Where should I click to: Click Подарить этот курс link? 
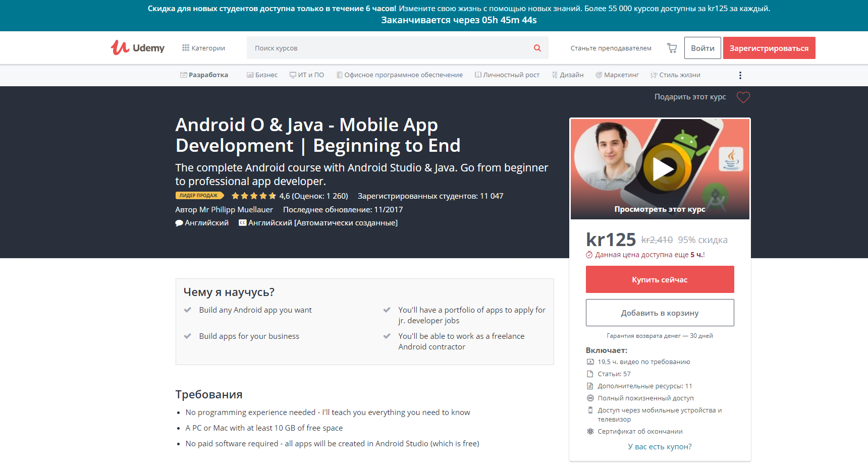[x=690, y=97]
